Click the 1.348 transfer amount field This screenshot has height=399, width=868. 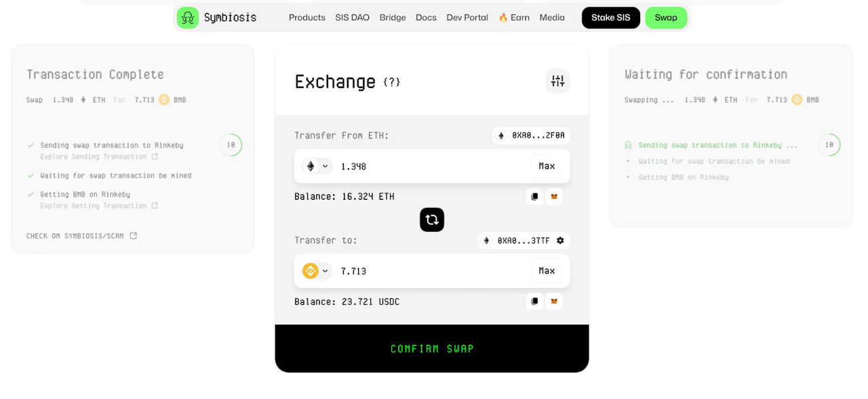tap(427, 166)
